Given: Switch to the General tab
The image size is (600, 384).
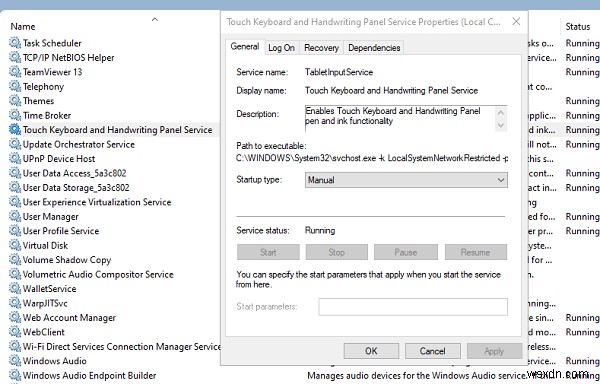Looking at the screenshot, I should [245, 47].
